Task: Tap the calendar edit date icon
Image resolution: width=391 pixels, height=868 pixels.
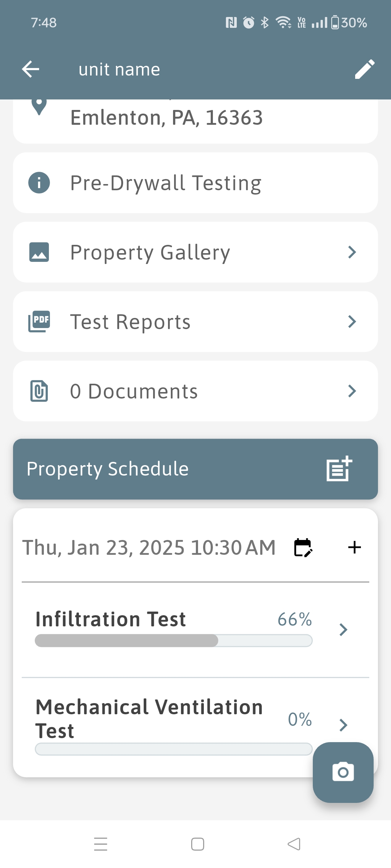Action: tap(303, 548)
